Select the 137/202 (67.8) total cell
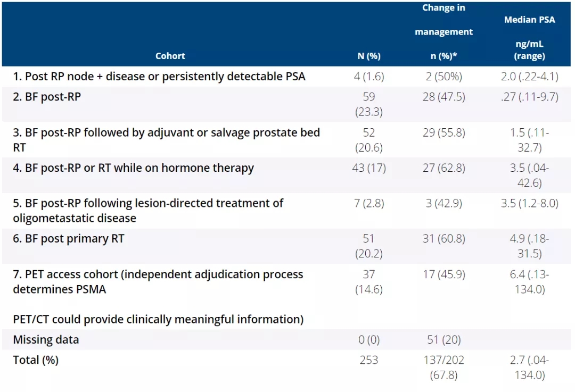Image resolution: width=575 pixels, height=392 pixels. 443,367
